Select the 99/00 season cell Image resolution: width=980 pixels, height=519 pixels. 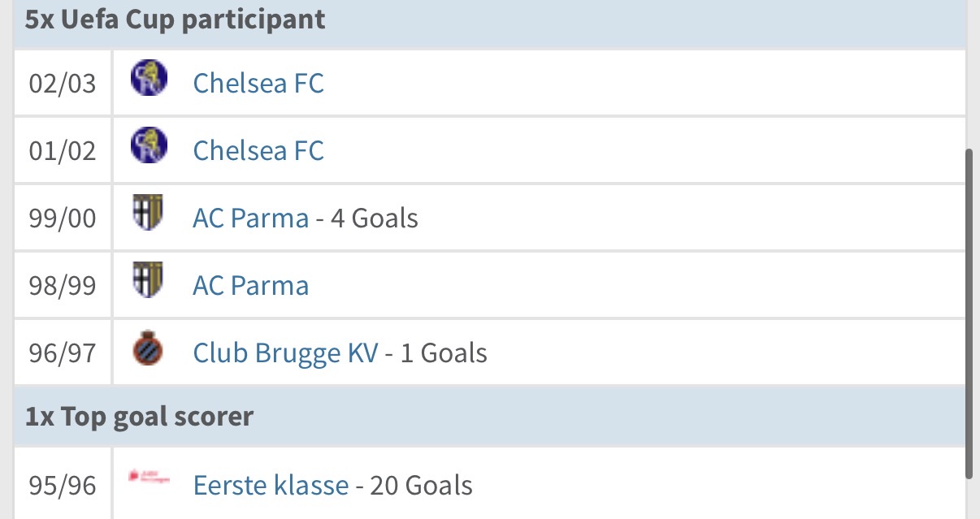pyautogui.click(x=63, y=218)
